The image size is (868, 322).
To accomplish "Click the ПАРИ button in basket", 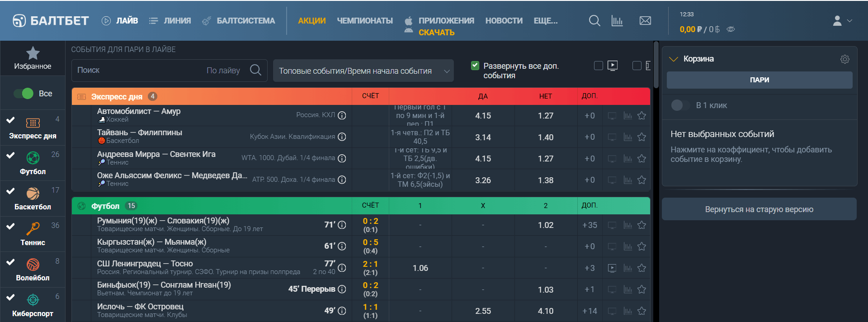I will tap(759, 80).
